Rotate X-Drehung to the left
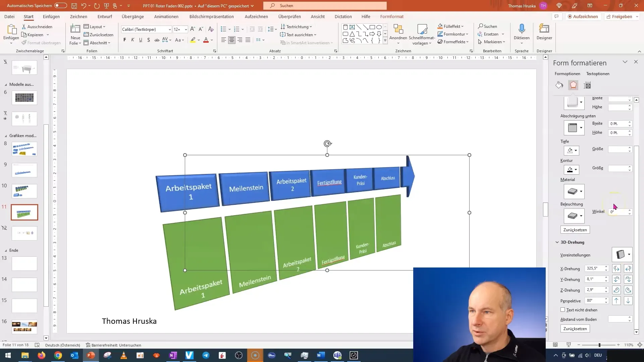The width and height of the screenshot is (644, 362). pyautogui.click(x=616, y=268)
